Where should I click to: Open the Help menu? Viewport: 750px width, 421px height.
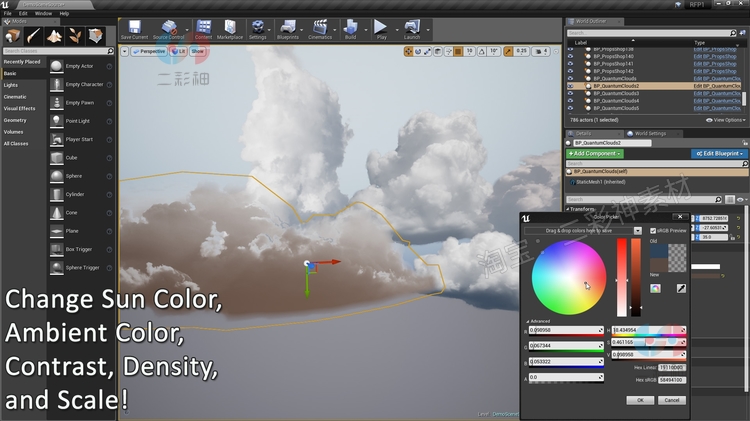pyautogui.click(x=64, y=13)
